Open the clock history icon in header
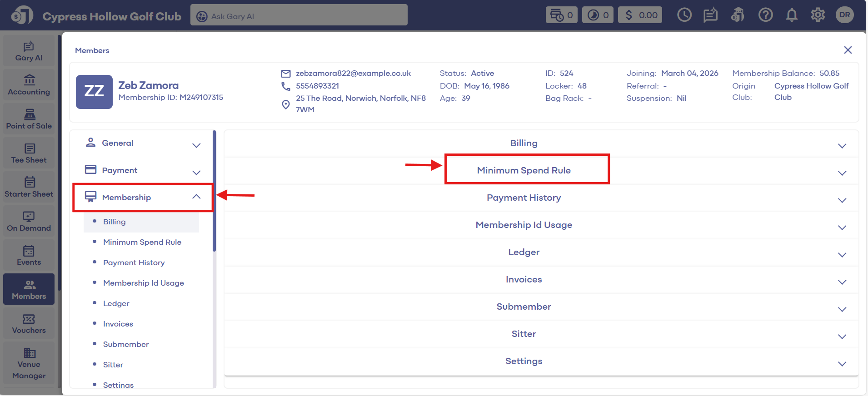This screenshot has height=396, width=868. click(684, 15)
